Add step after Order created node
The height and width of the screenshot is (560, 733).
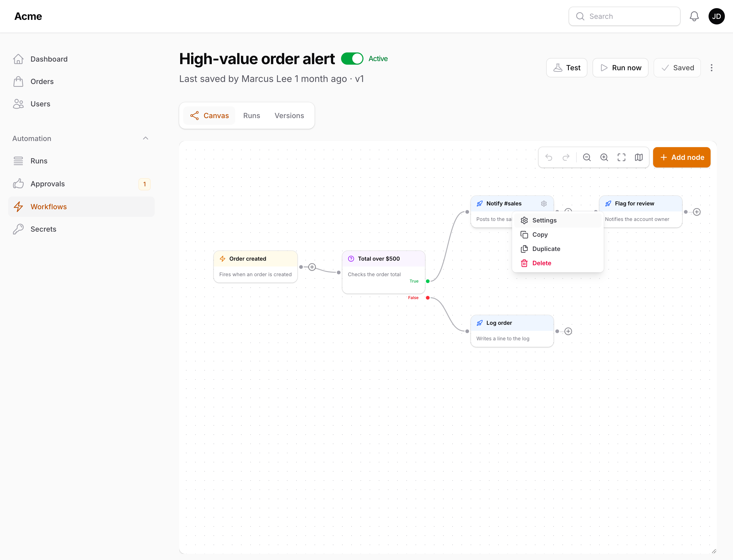[312, 267]
